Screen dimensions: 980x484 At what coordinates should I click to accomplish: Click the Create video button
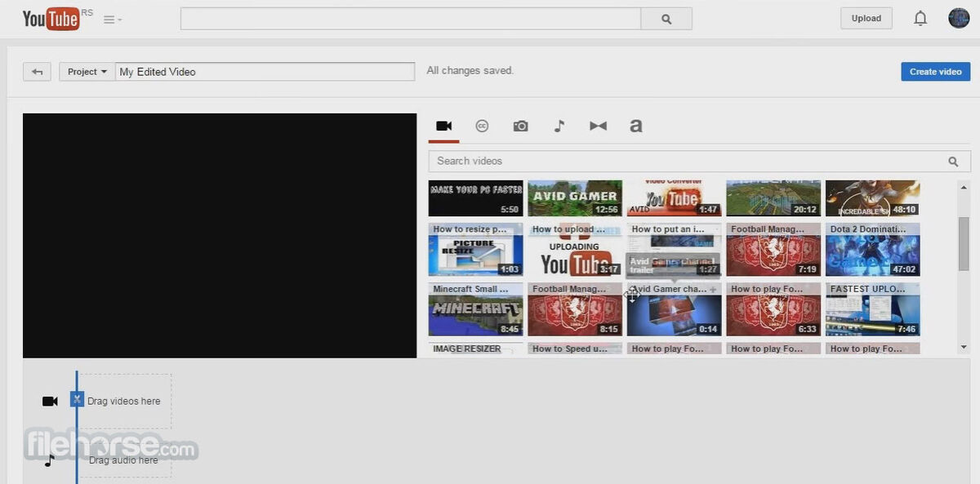coord(936,72)
